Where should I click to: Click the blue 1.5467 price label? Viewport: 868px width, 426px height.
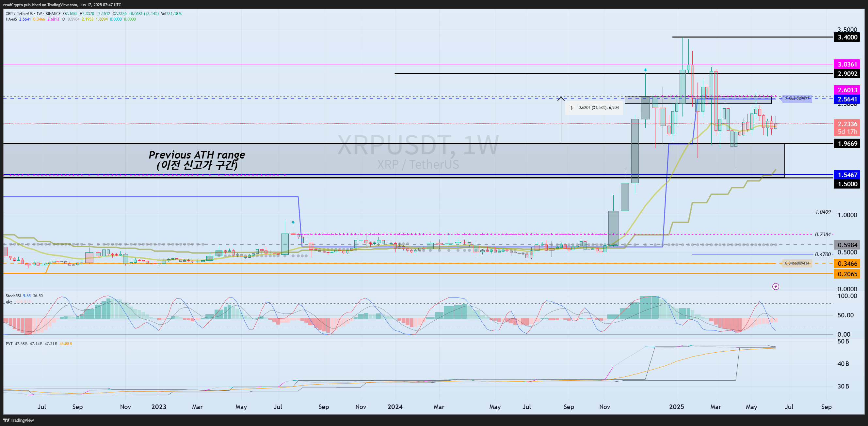tap(847, 175)
